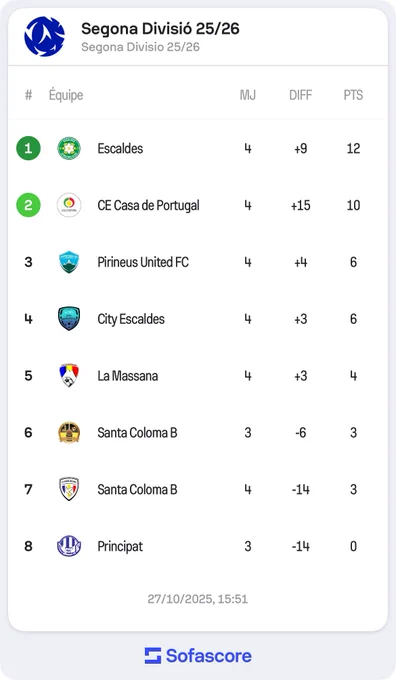Click the Pirineus United FC crest
This screenshot has height=680, width=396.
(x=69, y=262)
